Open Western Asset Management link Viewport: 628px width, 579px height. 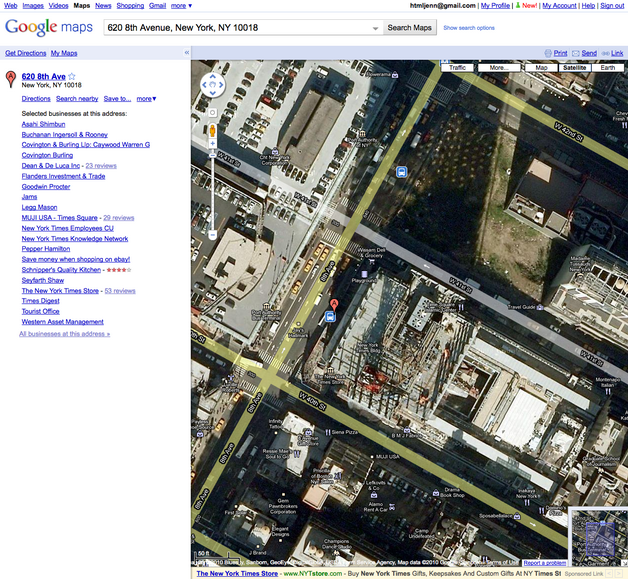(x=62, y=322)
